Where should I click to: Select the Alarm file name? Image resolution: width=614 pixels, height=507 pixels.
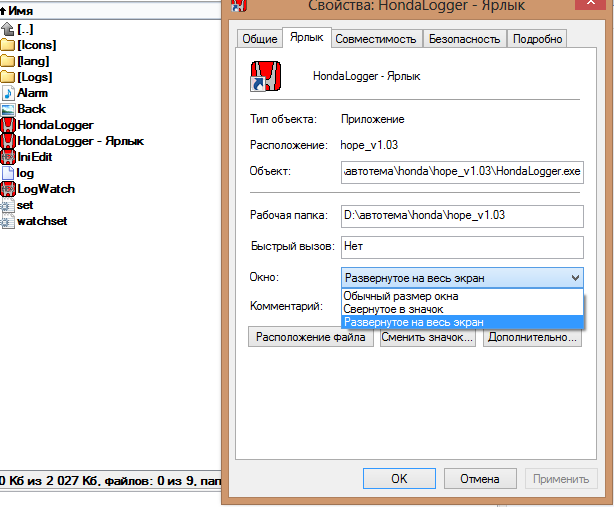[33, 93]
